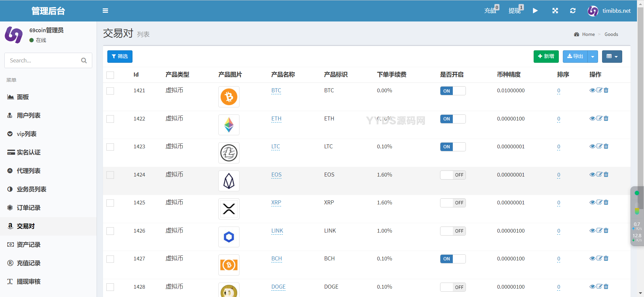Viewport: 644px width, 297px height.
Task: View LTC row details via eye icon
Action: (x=592, y=146)
